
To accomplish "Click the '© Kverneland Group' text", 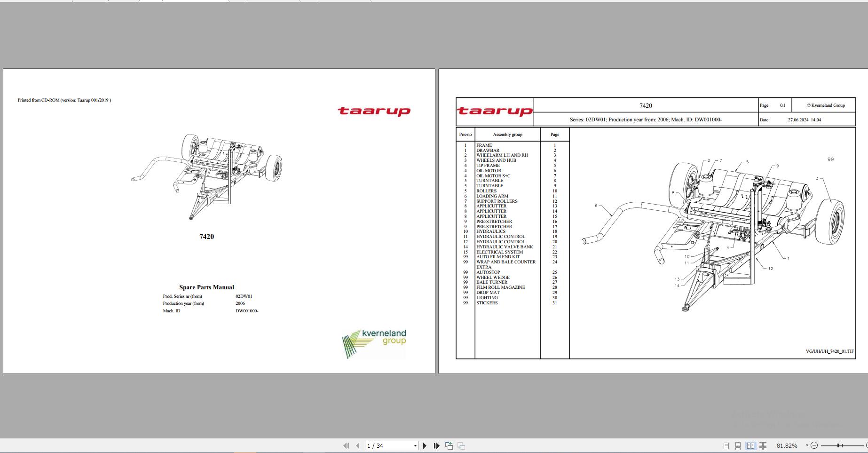I will coord(826,105).
